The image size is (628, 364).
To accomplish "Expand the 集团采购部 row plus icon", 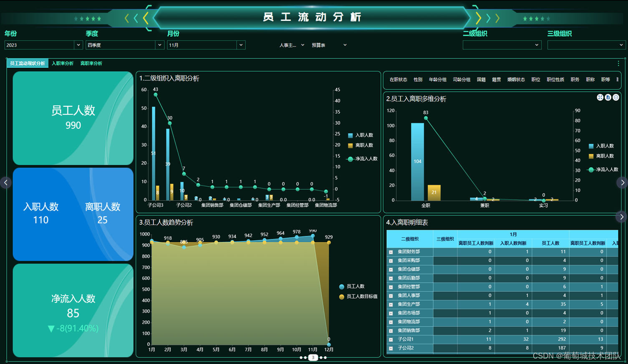I will coord(391,261).
